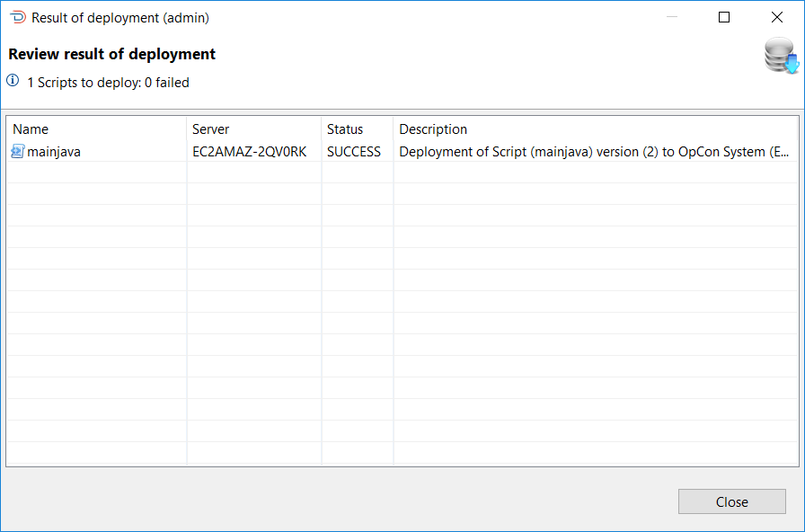
Task: Click server cell EC2AMAZ-2QV0RK
Action: coord(250,152)
